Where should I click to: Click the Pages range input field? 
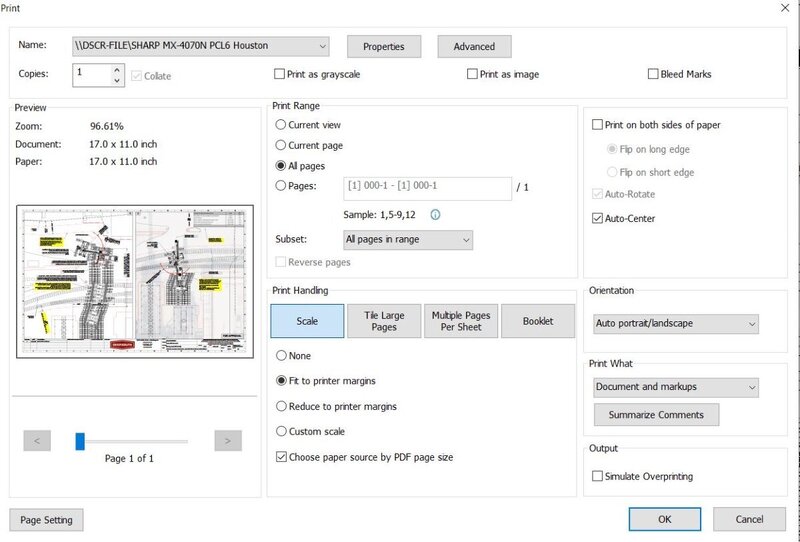tap(426, 186)
